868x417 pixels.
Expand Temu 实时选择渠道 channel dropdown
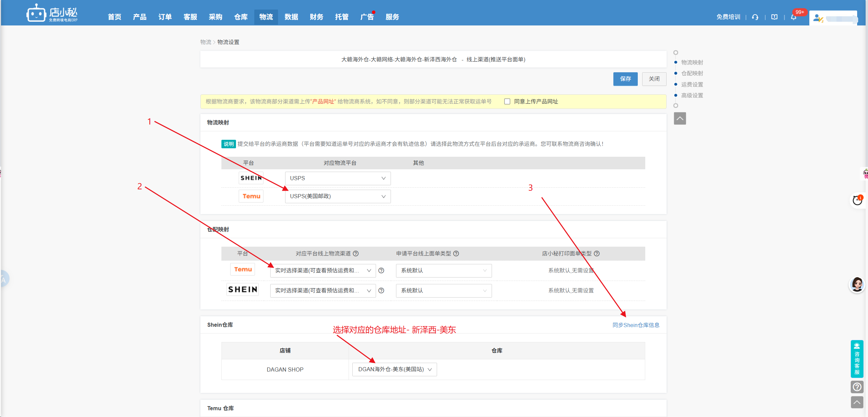click(x=323, y=271)
